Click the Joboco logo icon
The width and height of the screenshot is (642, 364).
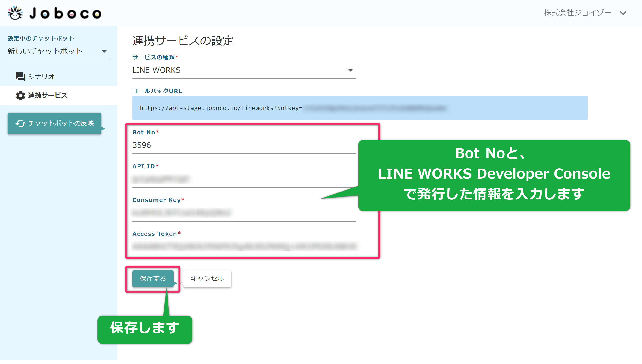coord(15,13)
